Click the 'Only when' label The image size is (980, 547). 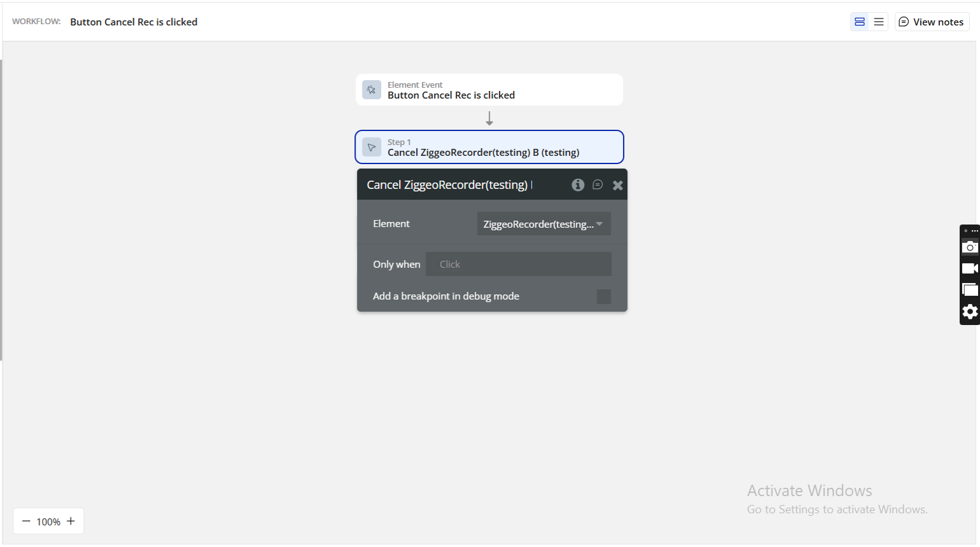(396, 265)
